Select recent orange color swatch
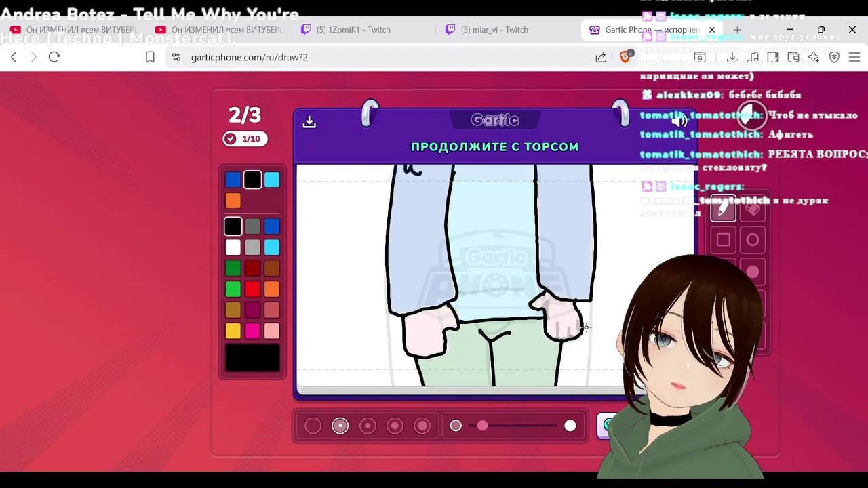The width and height of the screenshot is (868, 488). [x=233, y=201]
